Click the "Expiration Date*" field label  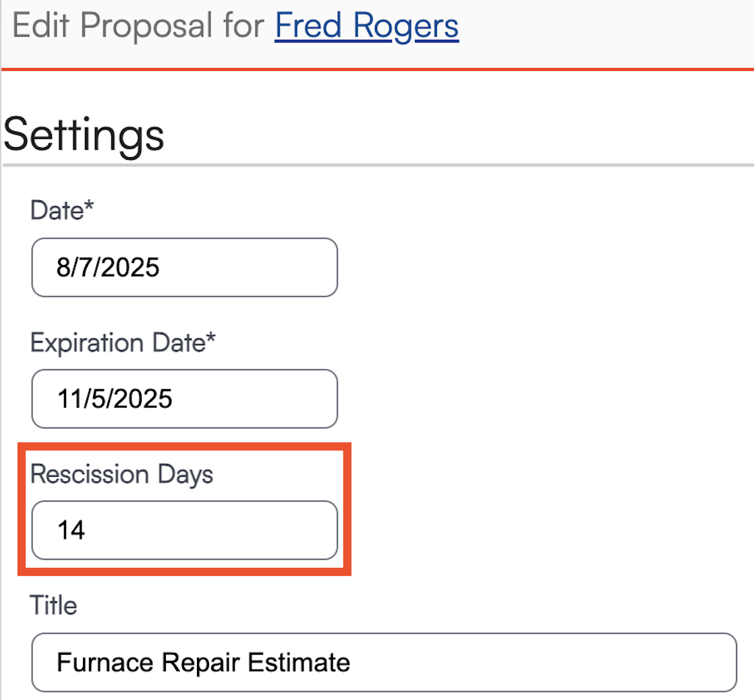(x=123, y=343)
